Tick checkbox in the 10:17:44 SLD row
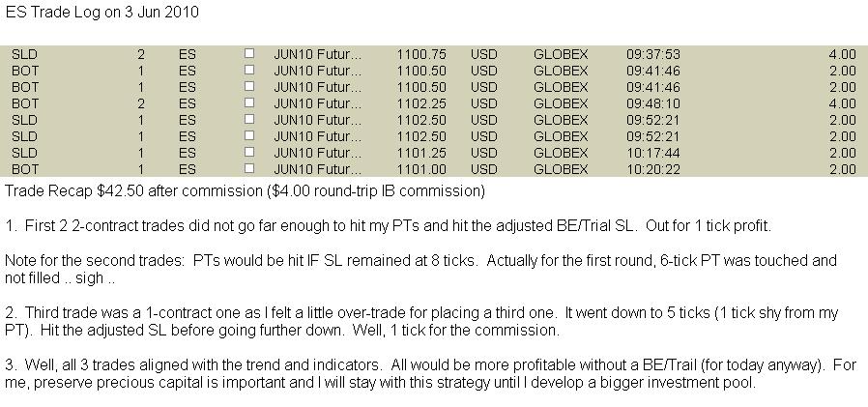 click(249, 152)
